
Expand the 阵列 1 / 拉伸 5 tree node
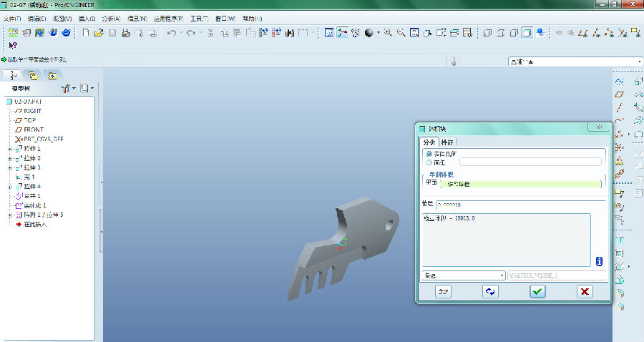pyautogui.click(x=10, y=215)
